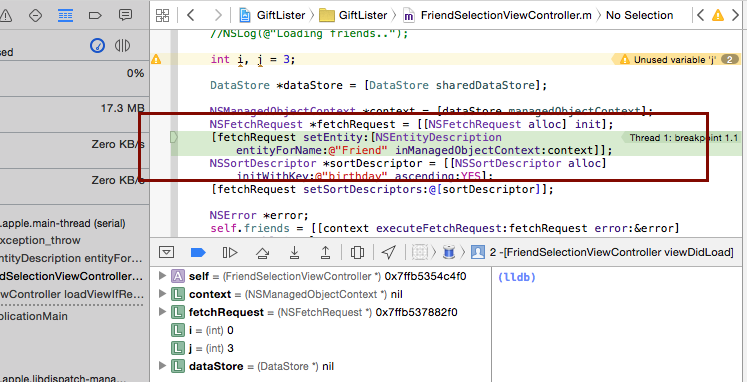The width and height of the screenshot is (747, 382).
Task: Click the 17.3 MB memory gauge row
Action: [x=74, y=114]
